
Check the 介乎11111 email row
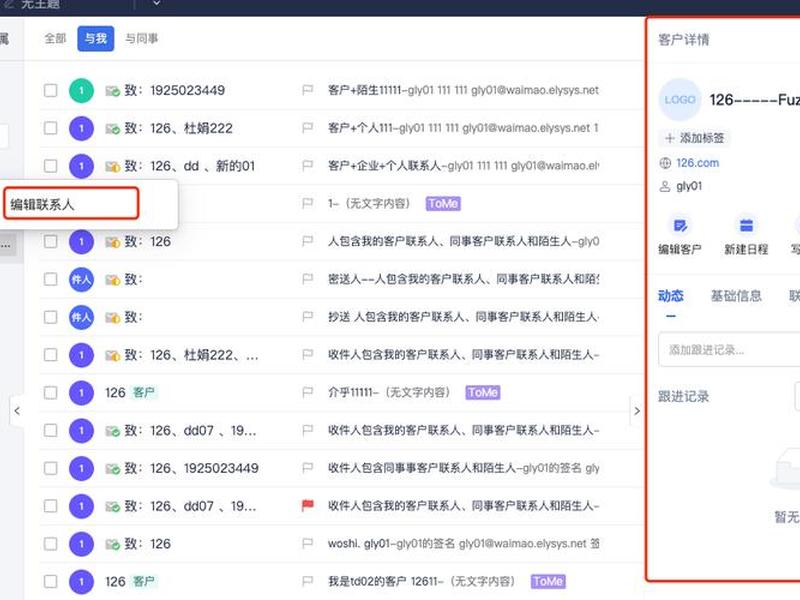tap(51, 392)
